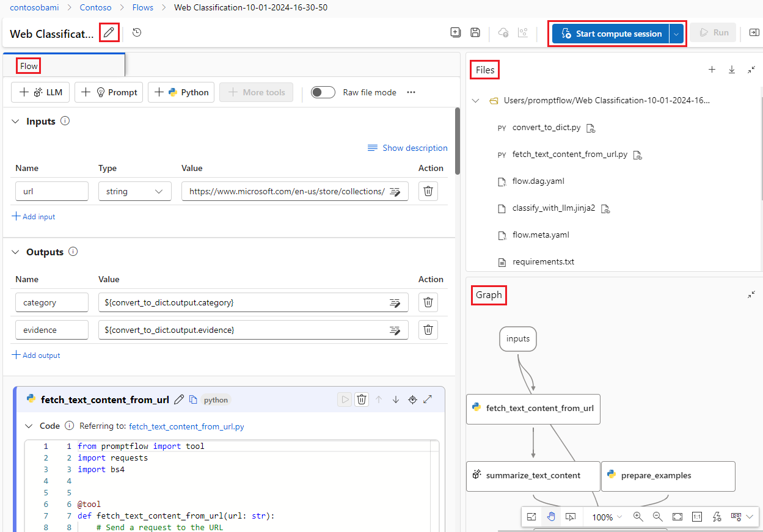This screenshot has height=532, width=763.
Task: Collapse the Inputs section
Action: (16, 122)
